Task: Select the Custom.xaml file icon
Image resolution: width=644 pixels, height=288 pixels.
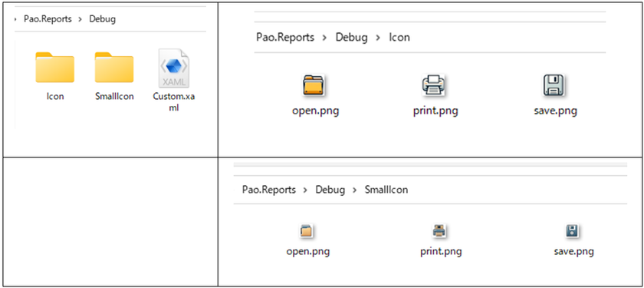Action: [174, 68]
